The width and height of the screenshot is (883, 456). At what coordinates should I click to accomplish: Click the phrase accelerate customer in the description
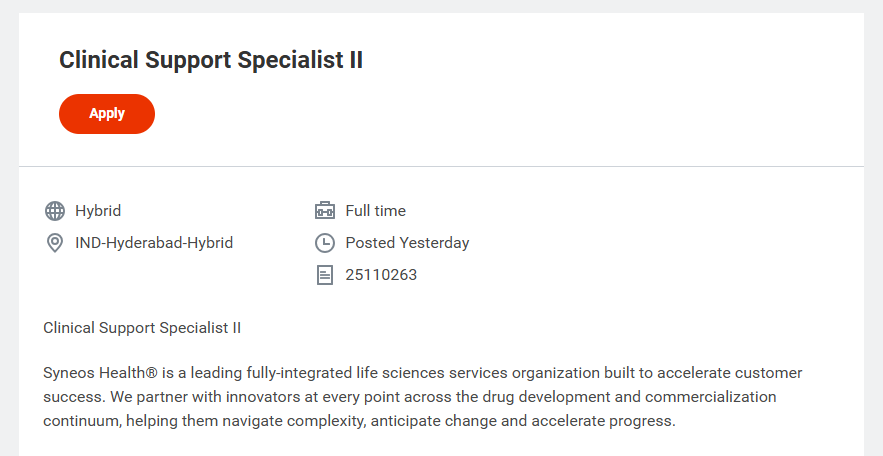[730, 373]
